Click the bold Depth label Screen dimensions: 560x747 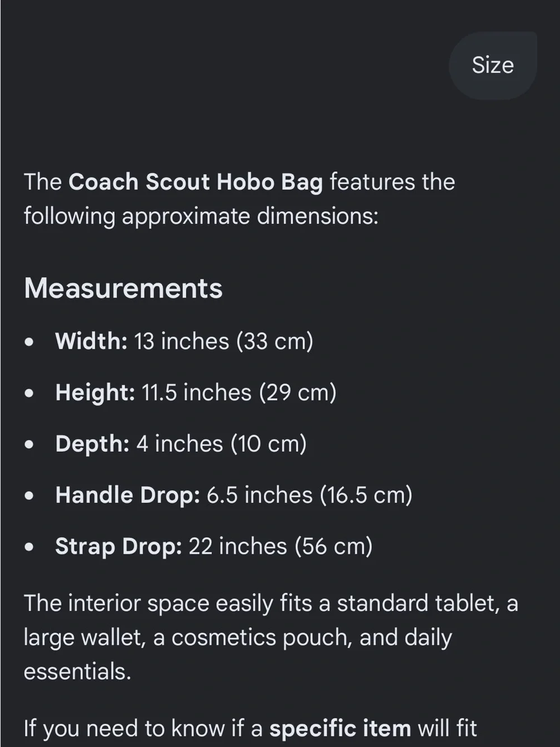(92, 444)
